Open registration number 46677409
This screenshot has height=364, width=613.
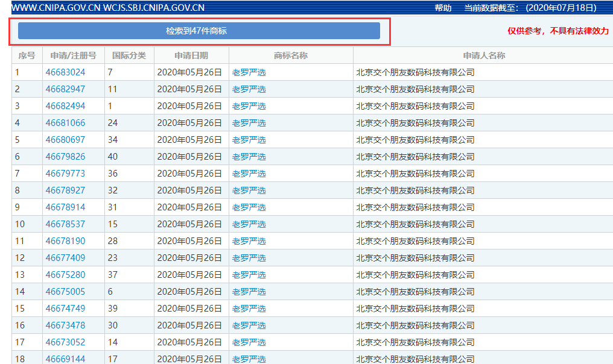point(65,258)
